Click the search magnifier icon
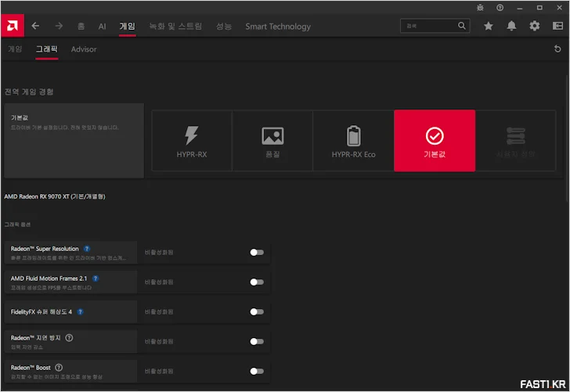Viewport: 570px width, 392px height. click(461, 26)
